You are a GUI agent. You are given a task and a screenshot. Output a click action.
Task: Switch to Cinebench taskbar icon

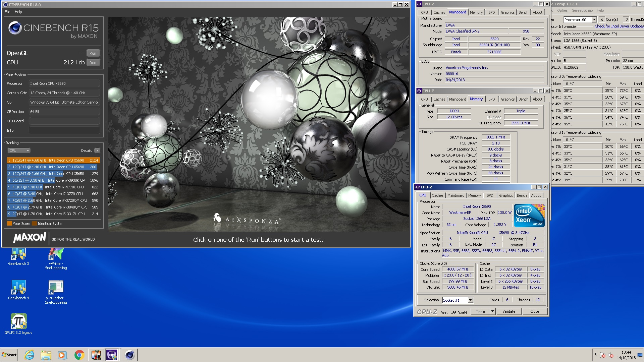tap(129, 355)
